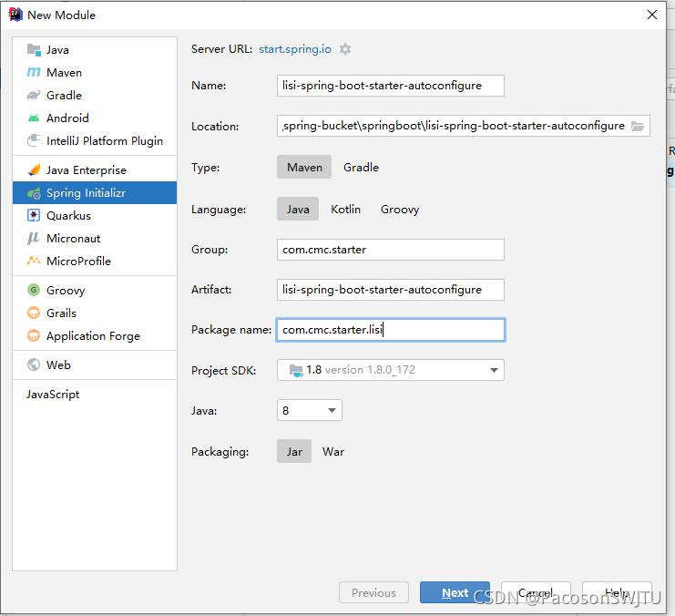Select Jar packaging

pyautogui.click(x=294, y=451)
